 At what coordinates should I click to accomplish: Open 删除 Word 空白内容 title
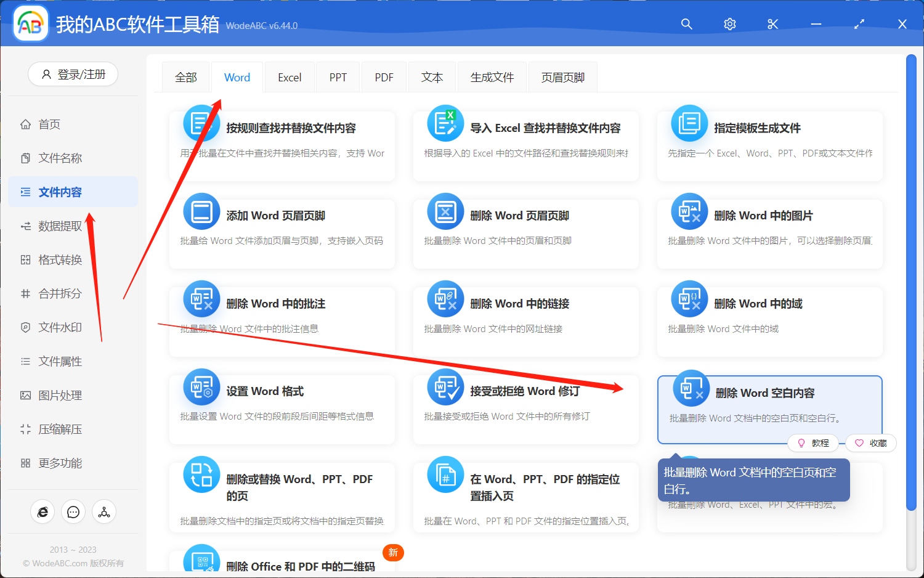(x=765, y=393)
